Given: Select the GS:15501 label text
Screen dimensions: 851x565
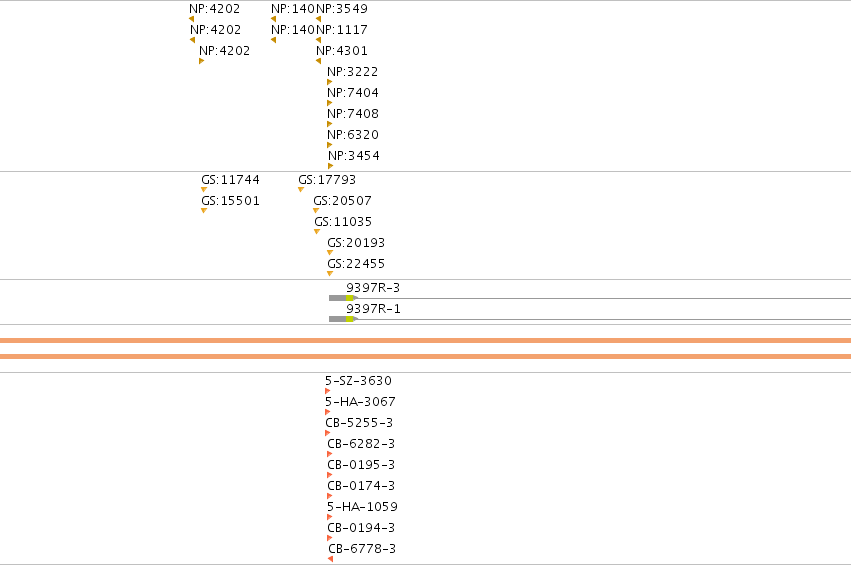Looking at the screenshot, I should (231, 201).
